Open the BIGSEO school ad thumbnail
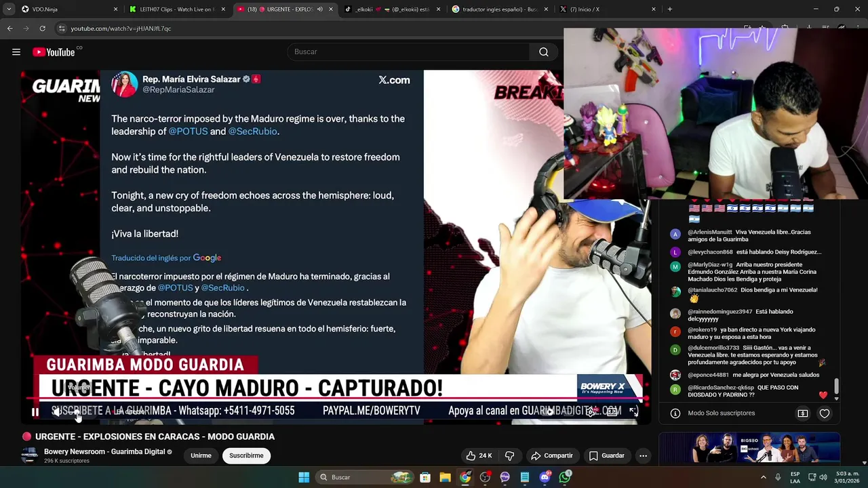Screen dimensions: 868x488 [x=749, y=449]
